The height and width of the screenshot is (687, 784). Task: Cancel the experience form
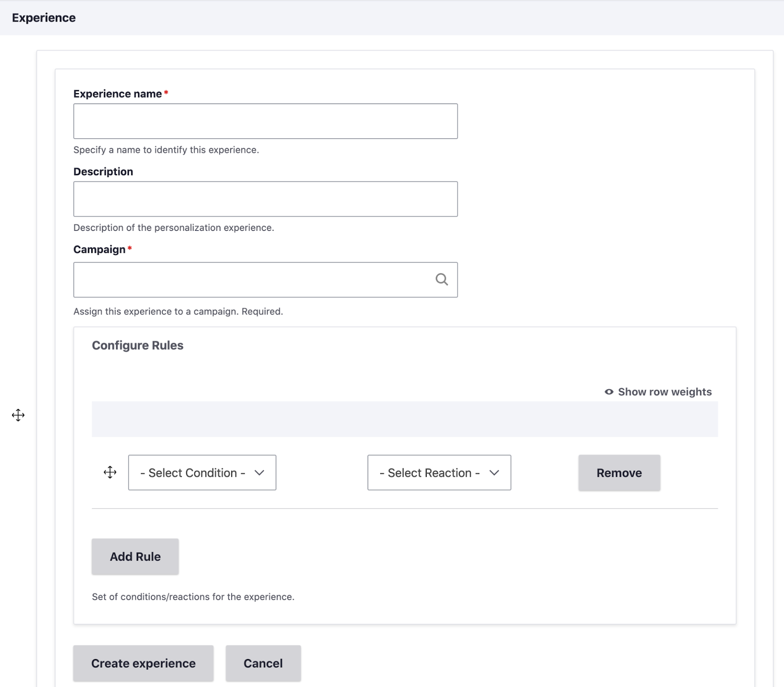[x=263, y=663]
